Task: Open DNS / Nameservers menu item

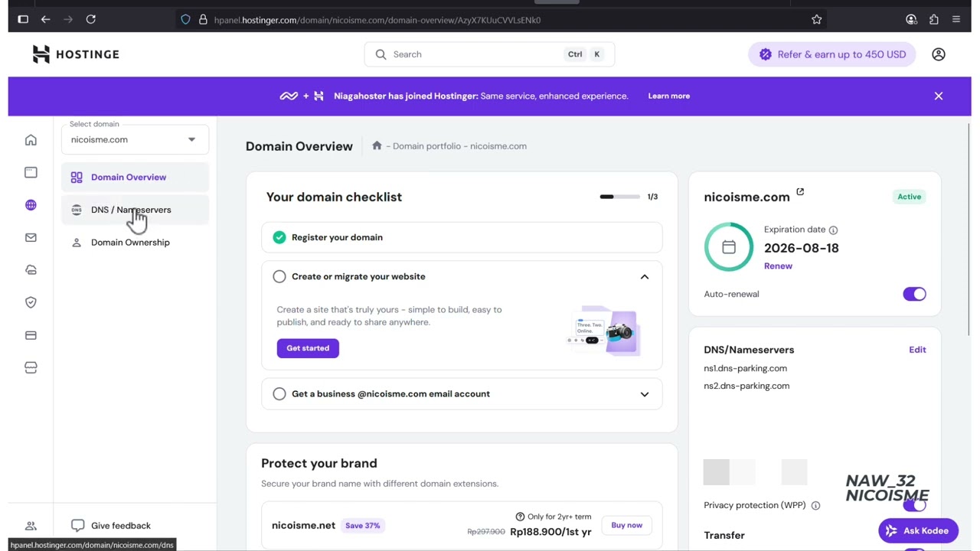Action: click(135, 210)
